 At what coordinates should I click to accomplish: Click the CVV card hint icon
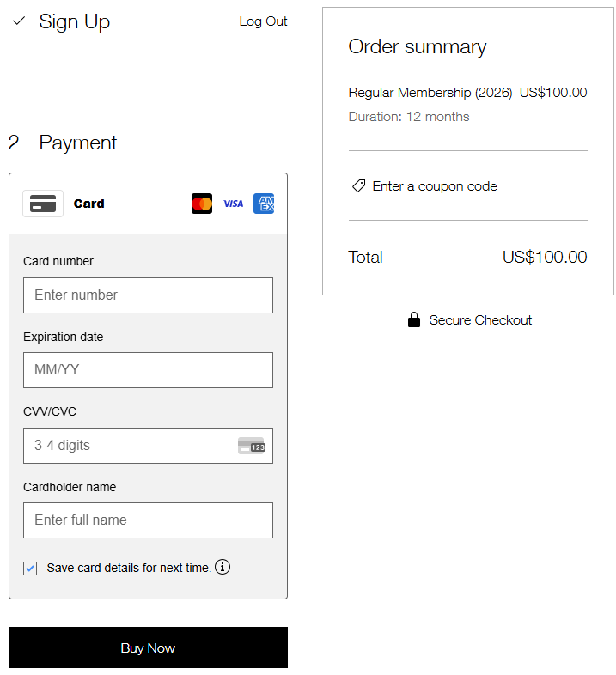(252, 446)
